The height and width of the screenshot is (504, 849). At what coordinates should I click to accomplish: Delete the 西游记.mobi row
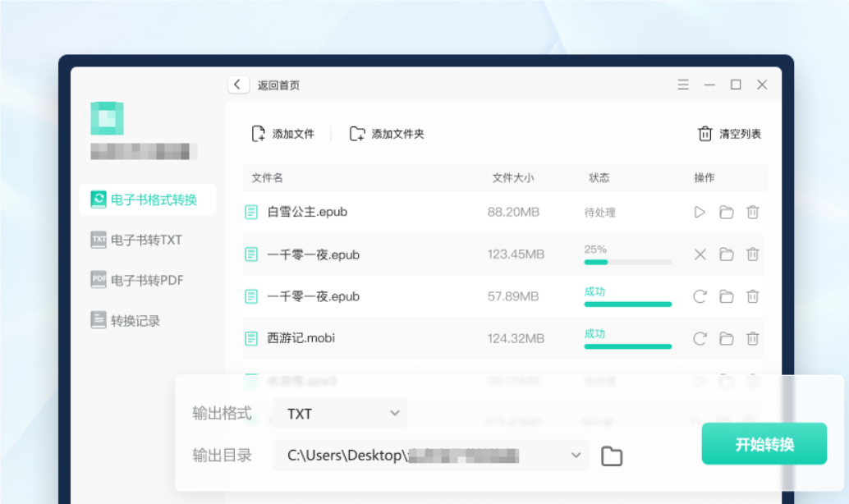click(753, 339)
